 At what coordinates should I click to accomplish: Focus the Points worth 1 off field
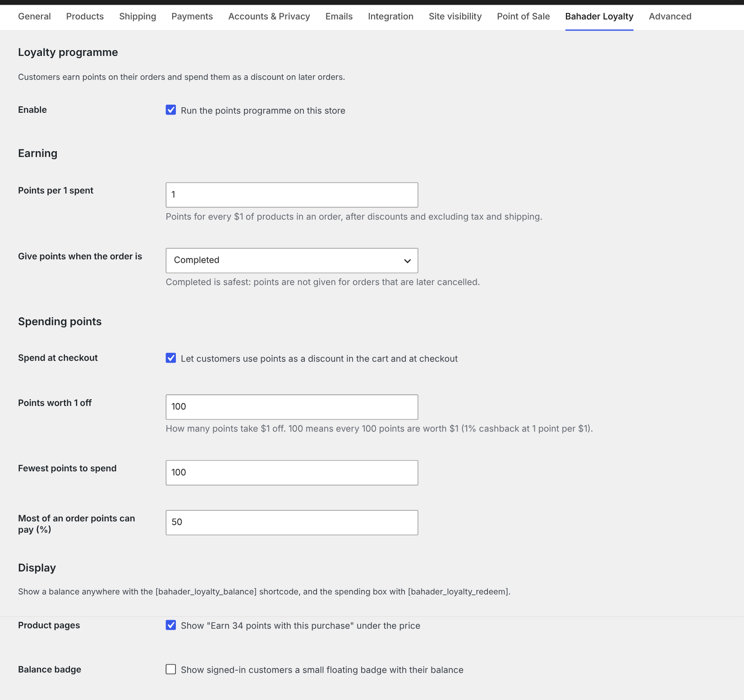click(x=292, y=407)
